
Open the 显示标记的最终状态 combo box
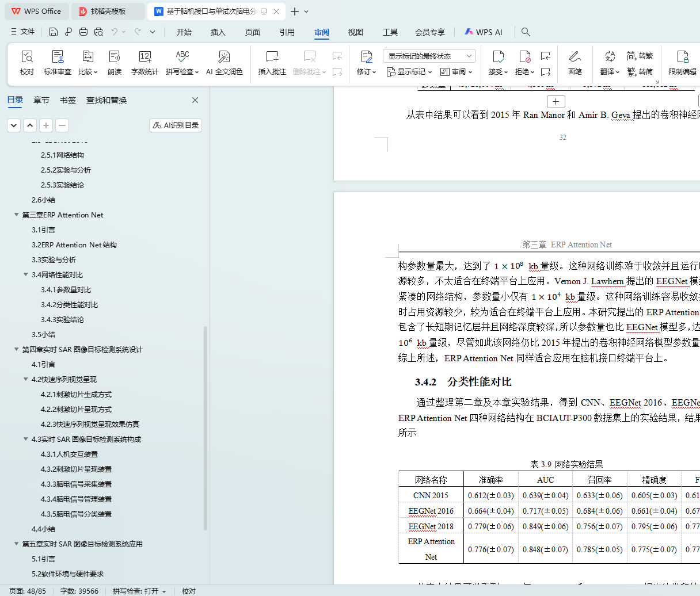pos(429,56)
